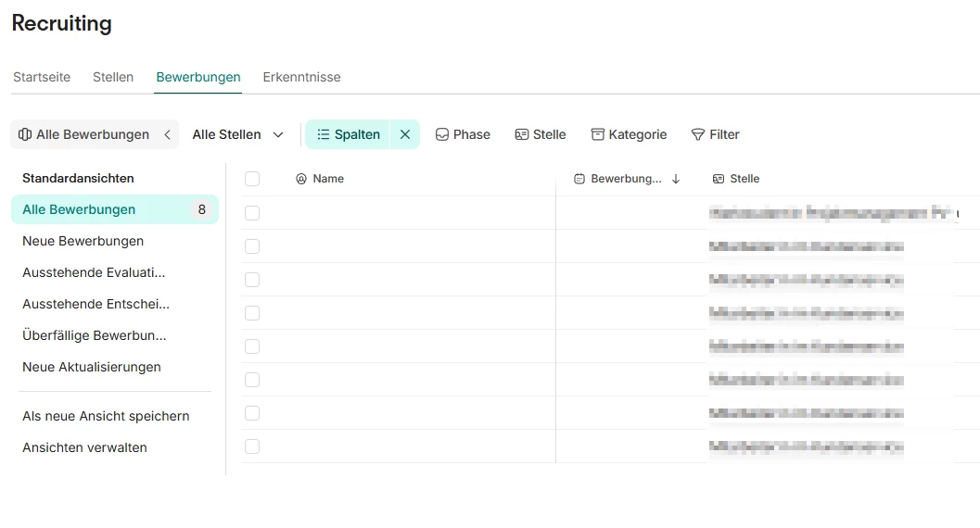Click the Kategorie archive box icon
Viewport: 980px width, 528px height.
click(x=597, y=134)
